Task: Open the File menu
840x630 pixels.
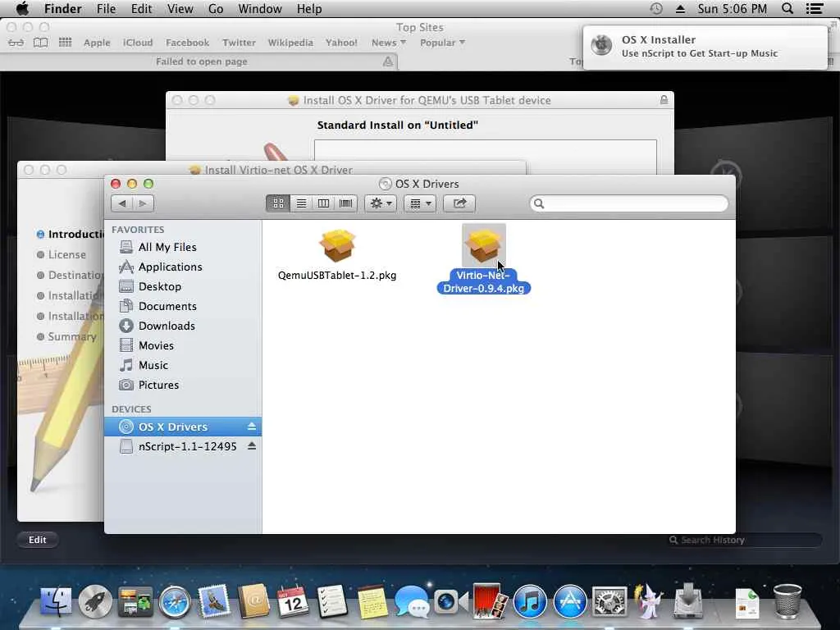Action: click(106, 8)
